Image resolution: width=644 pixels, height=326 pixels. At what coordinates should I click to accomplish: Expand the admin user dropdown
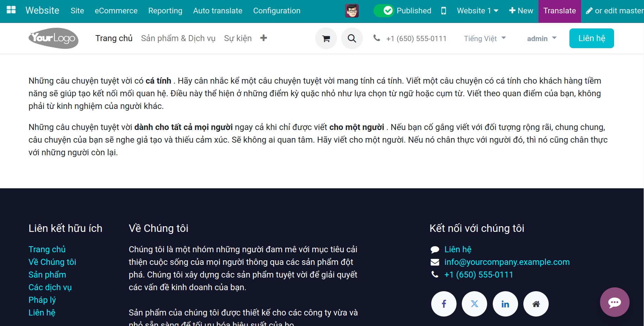click(542, 38)
